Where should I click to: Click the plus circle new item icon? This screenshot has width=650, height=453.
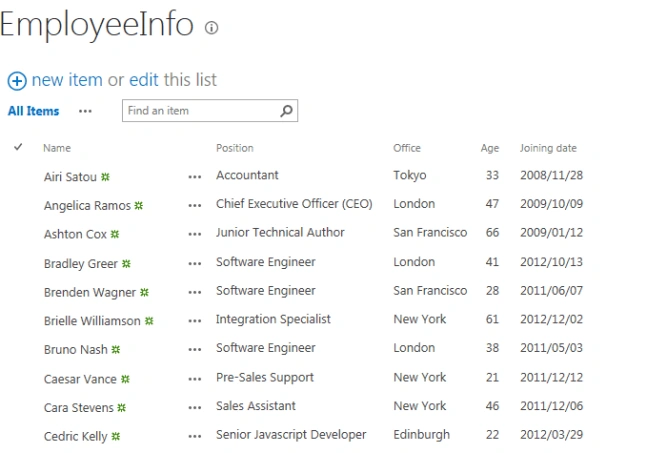pos(17,81)
